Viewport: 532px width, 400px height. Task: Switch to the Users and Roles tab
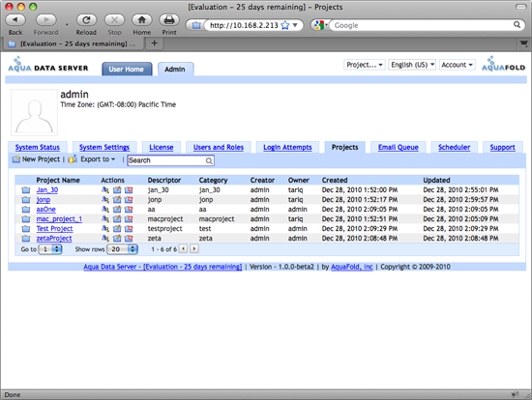tap(219, 148)
